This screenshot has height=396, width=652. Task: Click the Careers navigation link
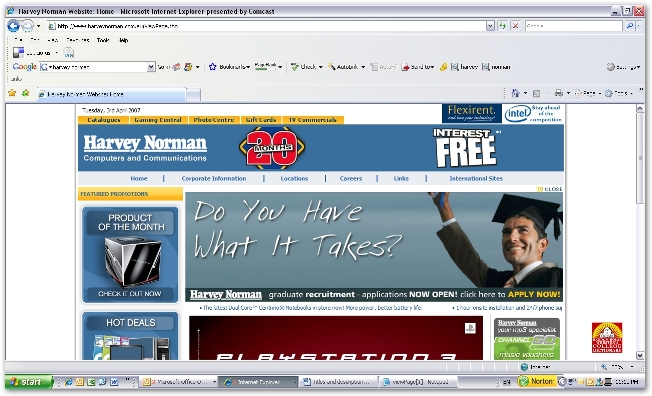pyautogui.click(x=351, y=178)
